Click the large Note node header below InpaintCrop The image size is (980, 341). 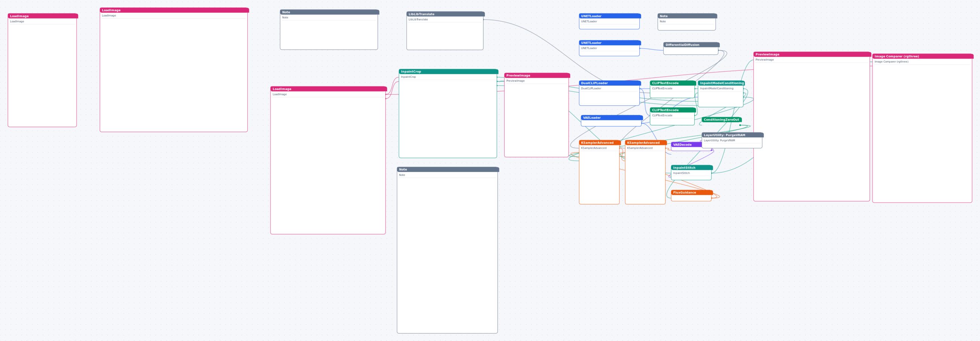[448, 170]
